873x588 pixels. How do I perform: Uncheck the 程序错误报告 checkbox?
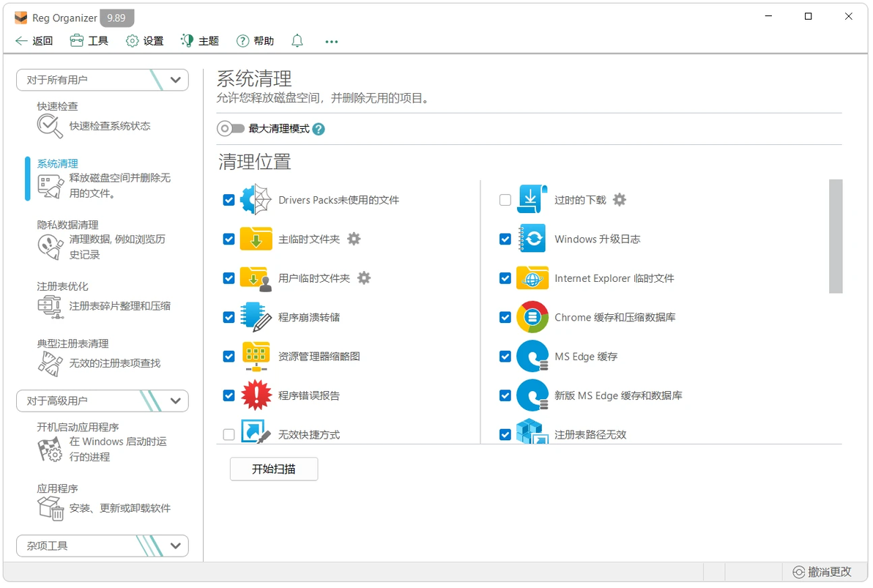tap(229, 395)
